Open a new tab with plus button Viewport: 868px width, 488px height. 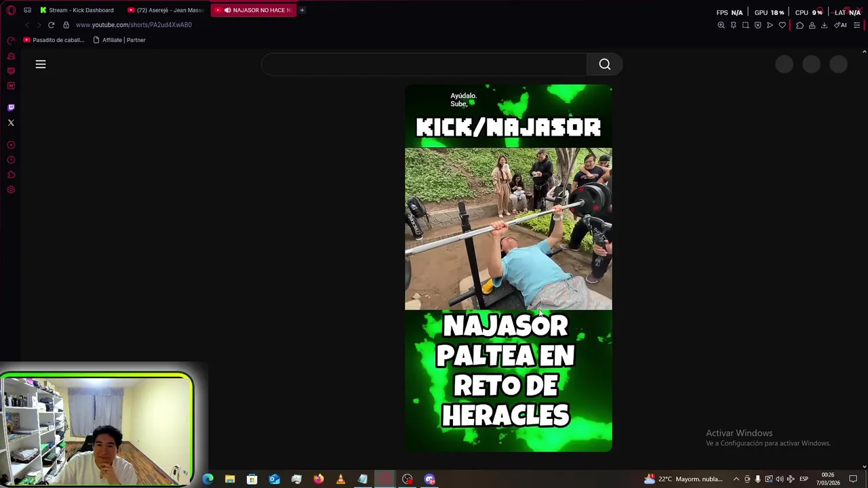[302, 10]
